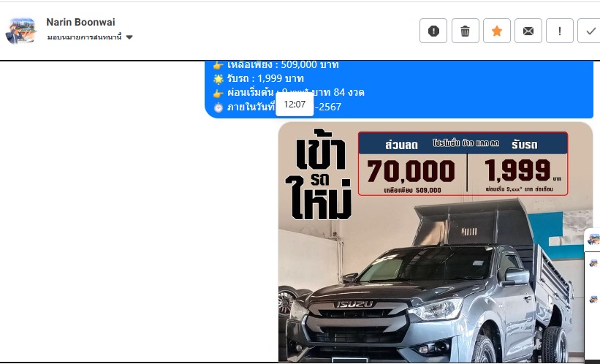Screen dimensions: 600x364
Task: Click the message line 'เหลือเพียง : 509,000 บาท'
Action: point(283,64)
